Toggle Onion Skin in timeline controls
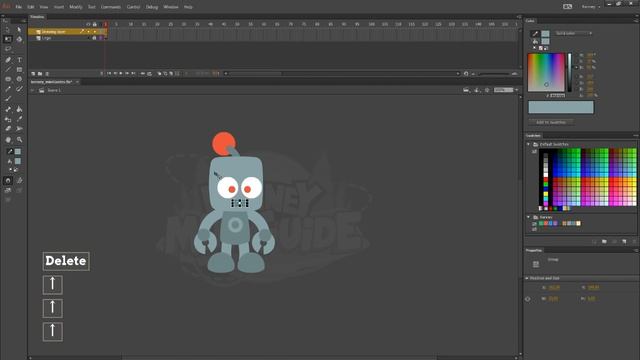The image size is (640, 360). [x=159, y=73]
